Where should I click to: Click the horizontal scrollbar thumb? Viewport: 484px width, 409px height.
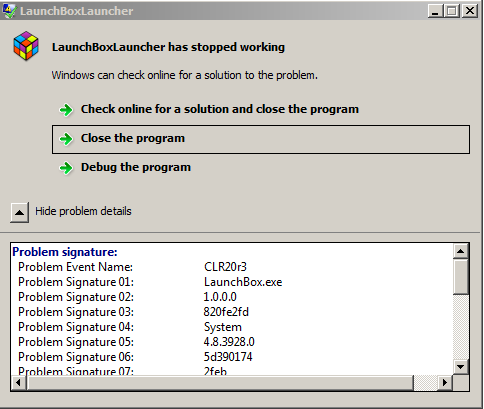[220, 382]
